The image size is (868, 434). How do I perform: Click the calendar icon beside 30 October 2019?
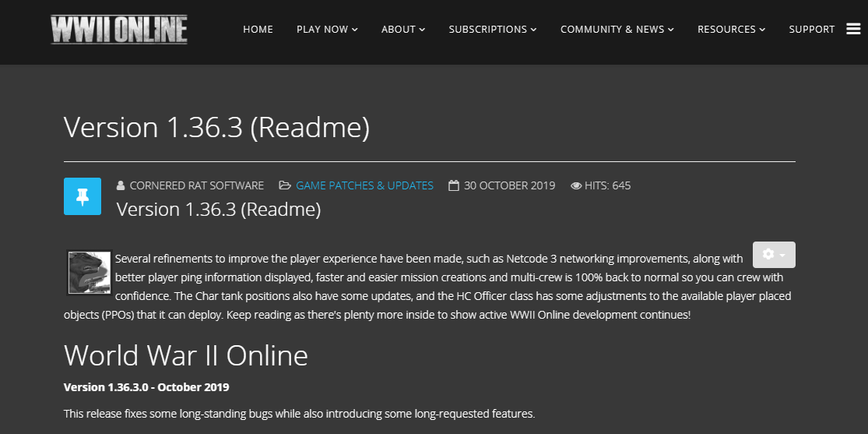[454, 185]
